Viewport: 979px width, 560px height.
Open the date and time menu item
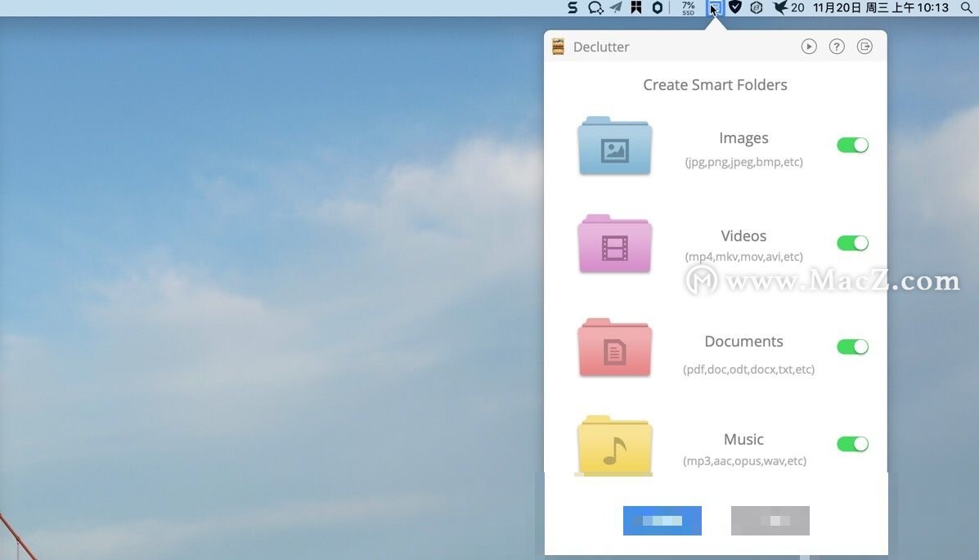880,8
